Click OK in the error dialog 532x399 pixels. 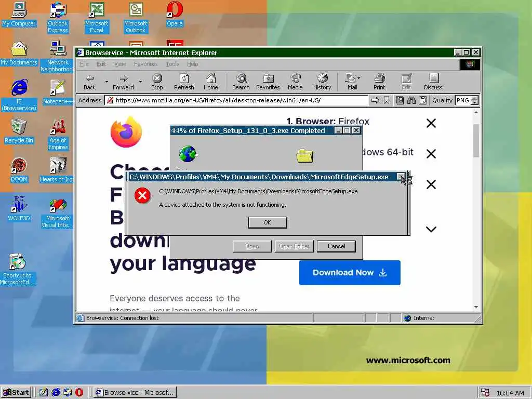click(268, 222)
